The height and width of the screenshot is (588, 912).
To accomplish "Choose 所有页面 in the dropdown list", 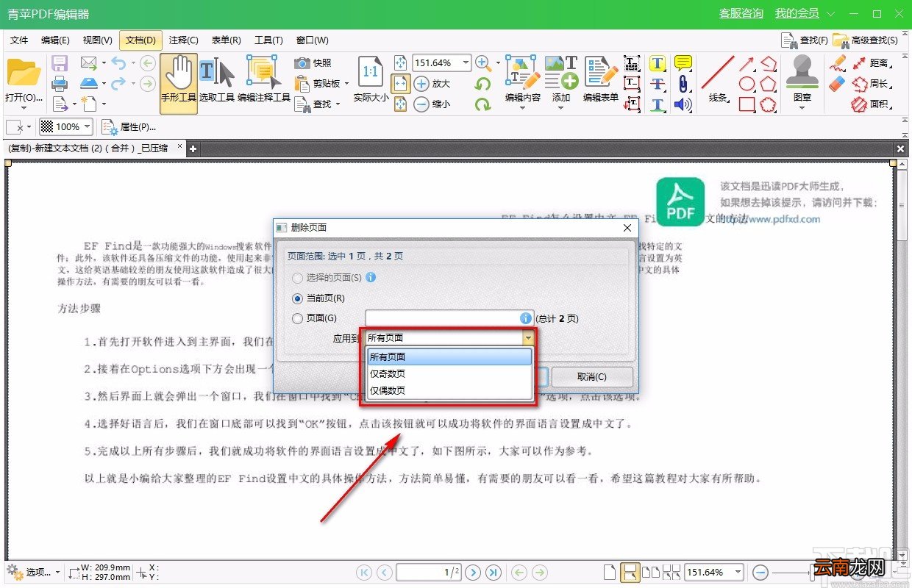I will pos(449,357).
